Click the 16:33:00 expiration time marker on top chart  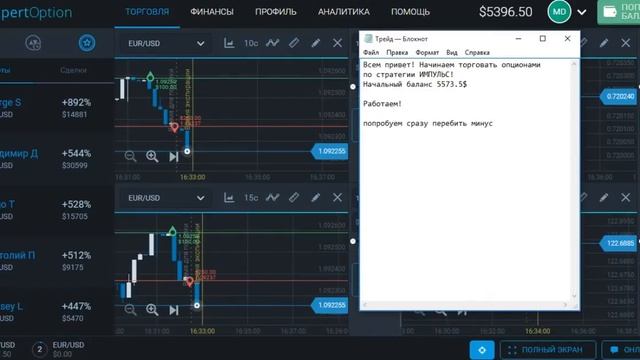(x=193, y=177)
